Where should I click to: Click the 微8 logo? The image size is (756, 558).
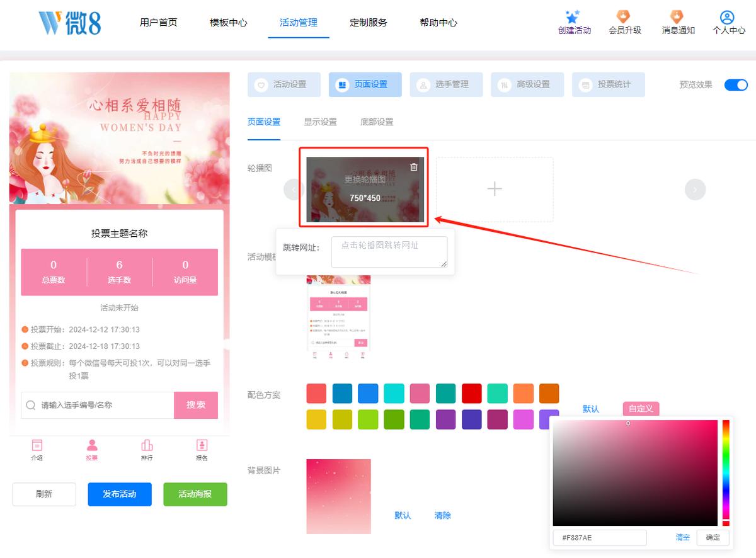tap(70, 23)
